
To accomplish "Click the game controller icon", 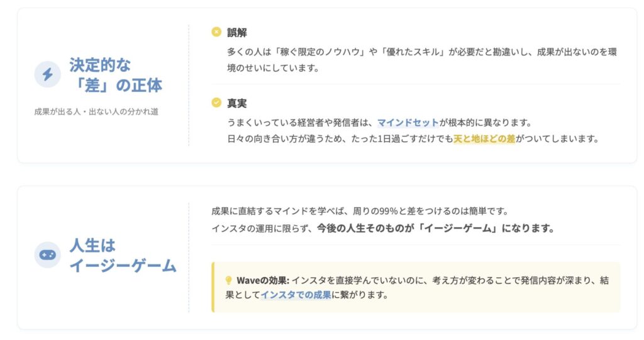I will tap(47, 255).
